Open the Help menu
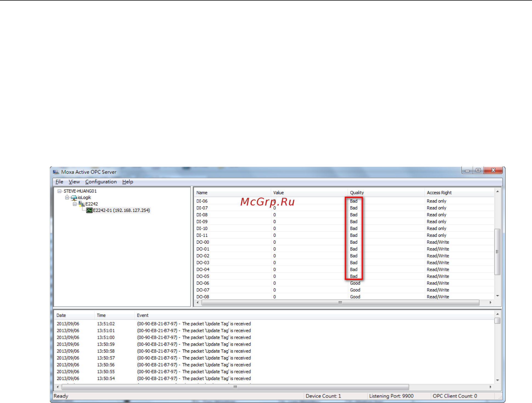The image size is (532, 403). [x=128, y=182]
